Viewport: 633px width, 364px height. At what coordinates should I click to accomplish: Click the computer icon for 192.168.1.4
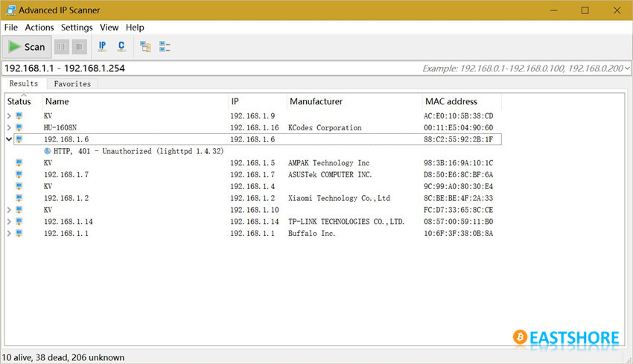[x=19, y=186]
